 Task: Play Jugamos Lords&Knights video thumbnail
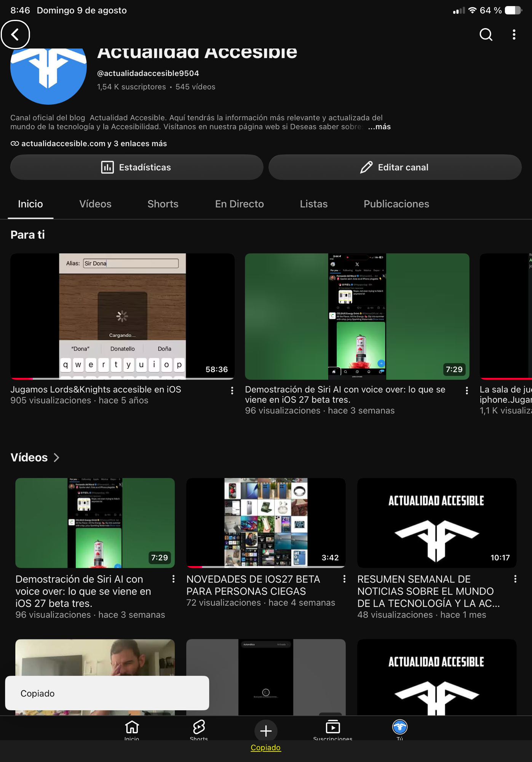pos(122,316)
